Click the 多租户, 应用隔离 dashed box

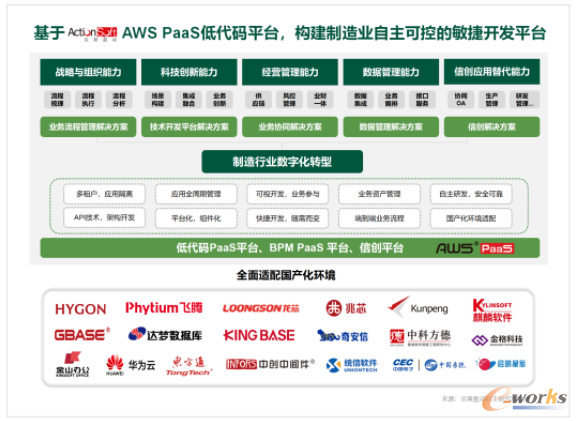tap(105, 194)
